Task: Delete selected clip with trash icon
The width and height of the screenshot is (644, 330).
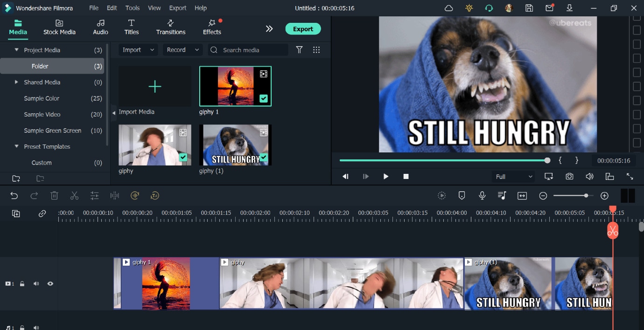Action: pyautogui.click(x=54, y=196)
